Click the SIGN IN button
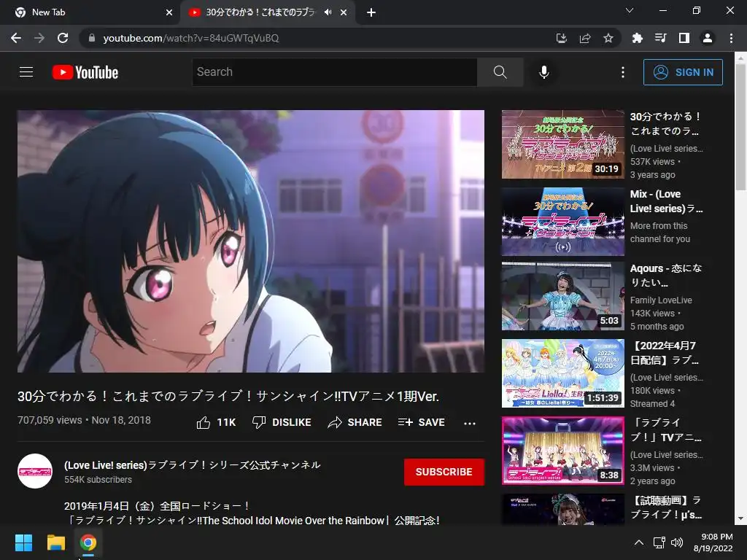The image size is (747, 560). (683, 72)
